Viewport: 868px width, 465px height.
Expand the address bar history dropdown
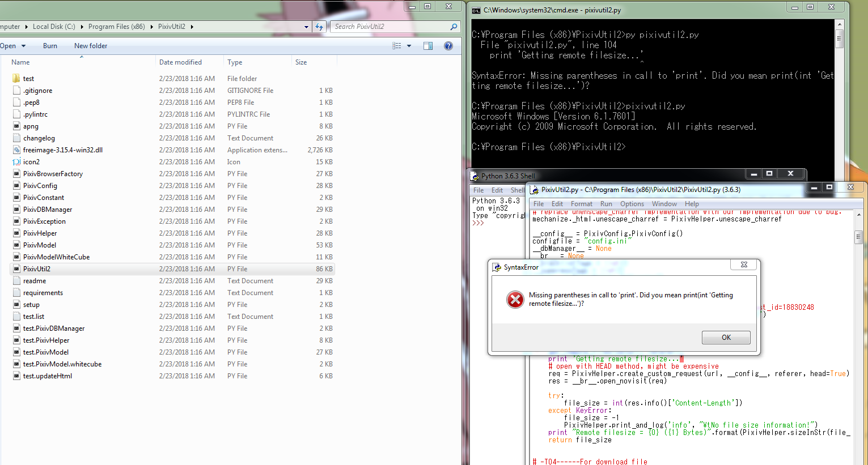306,27
